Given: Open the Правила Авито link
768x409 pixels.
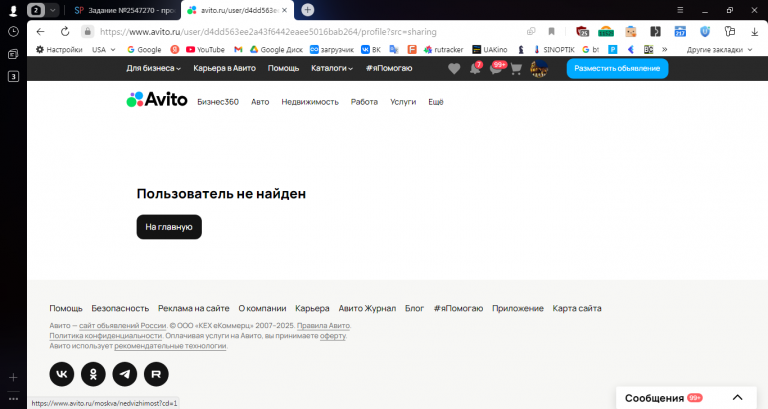Looking at the screenshot, I should tap(323, 326).
